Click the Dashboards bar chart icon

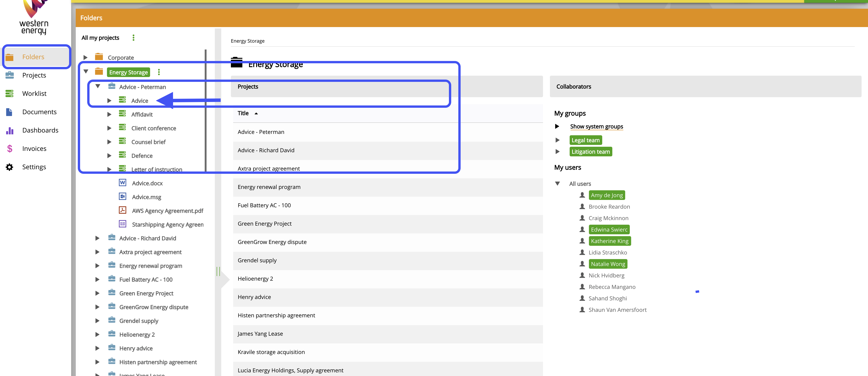(x=9, y=131)
